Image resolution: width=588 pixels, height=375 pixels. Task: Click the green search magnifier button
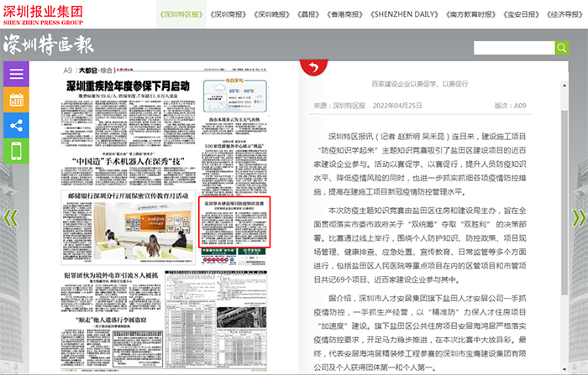(562, 49)
